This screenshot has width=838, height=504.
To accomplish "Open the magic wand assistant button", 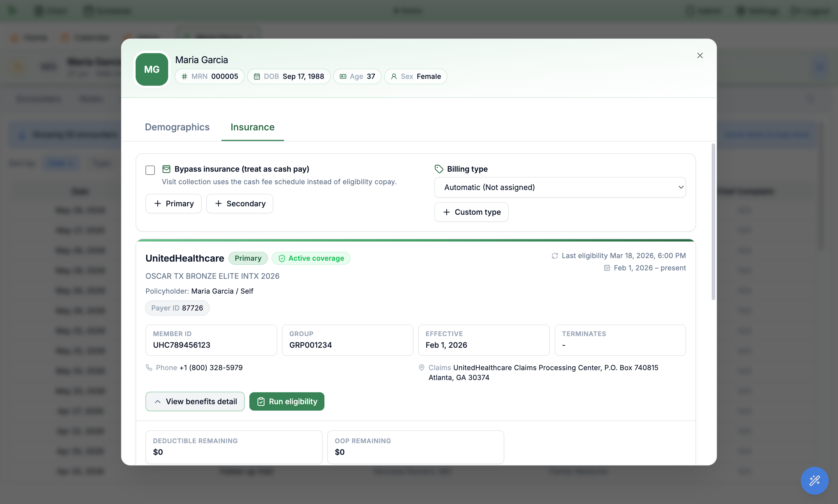I will point(814,480).
